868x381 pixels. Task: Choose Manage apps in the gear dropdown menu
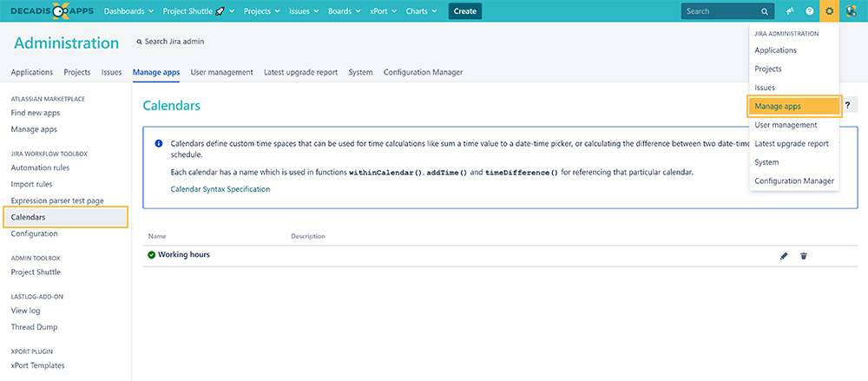tap(794, 107)
